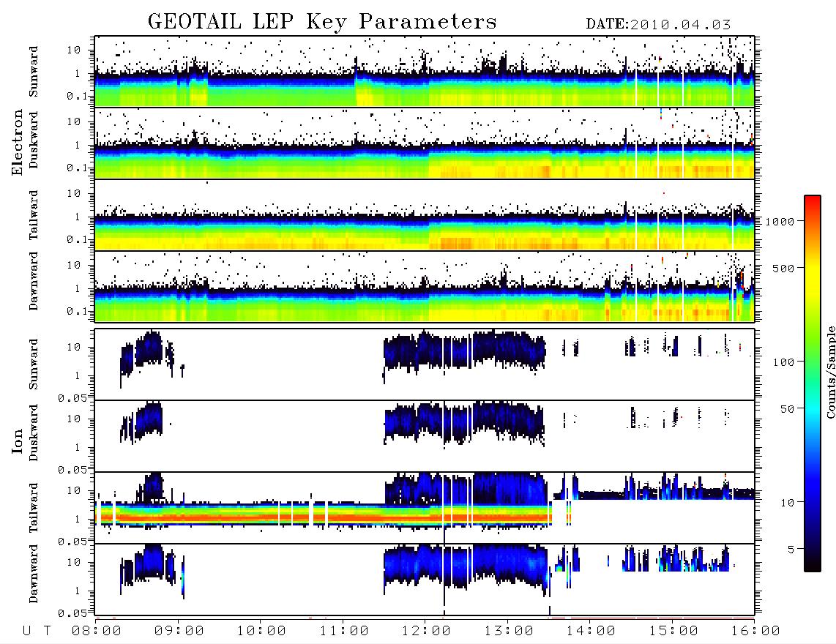Click the Ion Duskward spectrogram panel

click(425, 436)
